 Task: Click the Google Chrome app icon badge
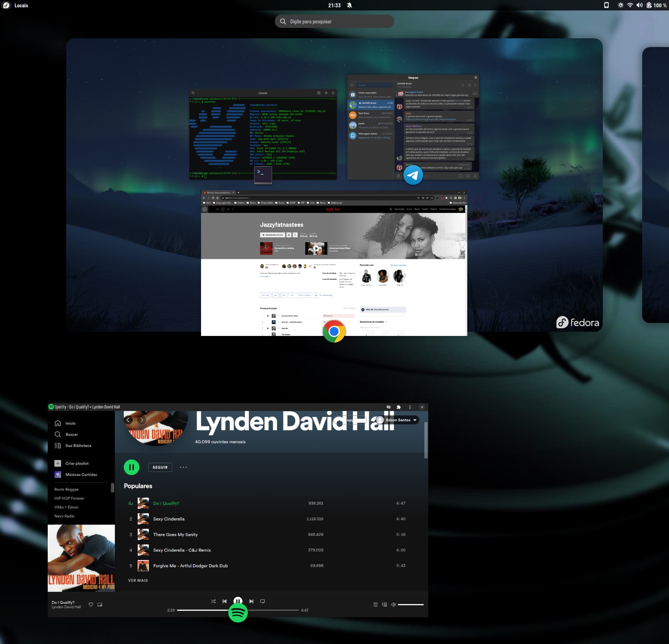tap(334, 331)
